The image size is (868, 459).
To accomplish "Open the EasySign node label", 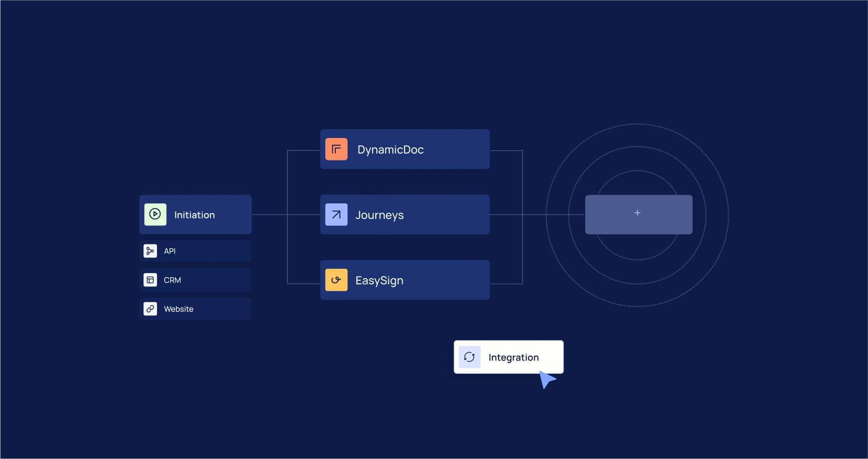I will click(379, 280).
